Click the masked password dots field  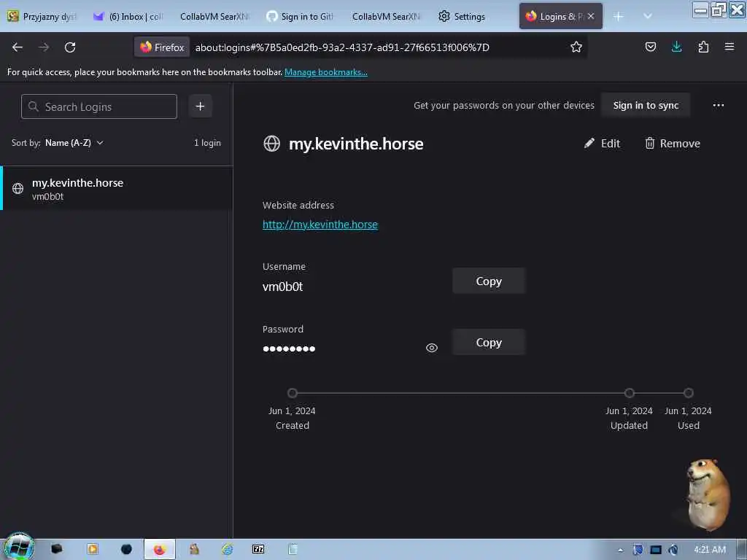coord(289,349)
